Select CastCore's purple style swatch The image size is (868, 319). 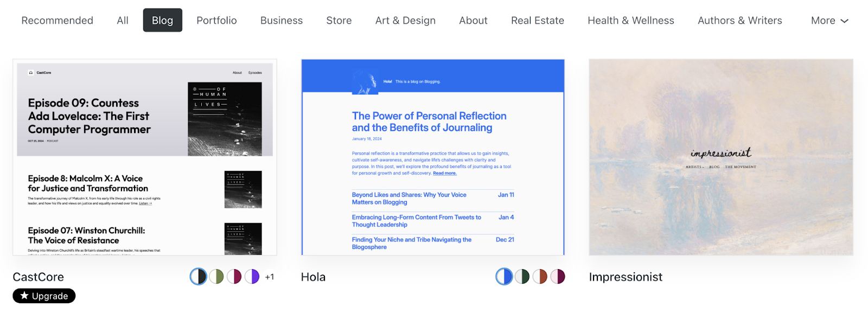(x=252, y=277)
